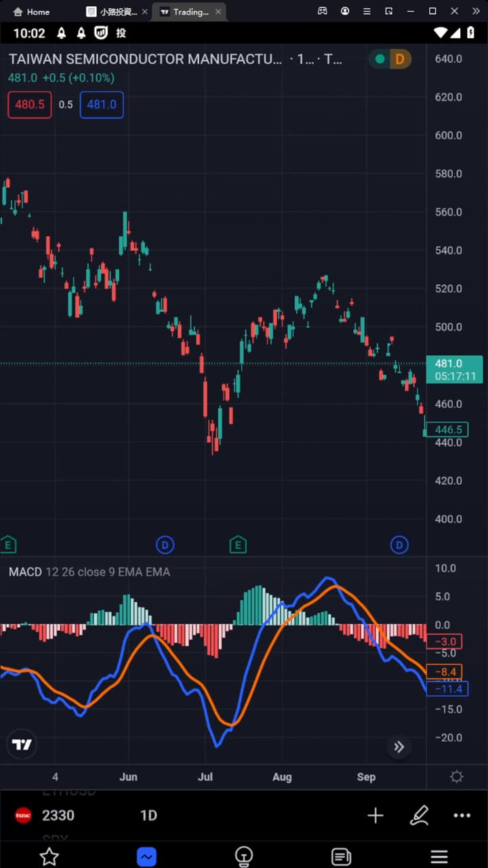Viewport: 488px width, 868px height.
Task: Jump to the latest bar with the double-arrow button
Action: click(x=399, y=747)
